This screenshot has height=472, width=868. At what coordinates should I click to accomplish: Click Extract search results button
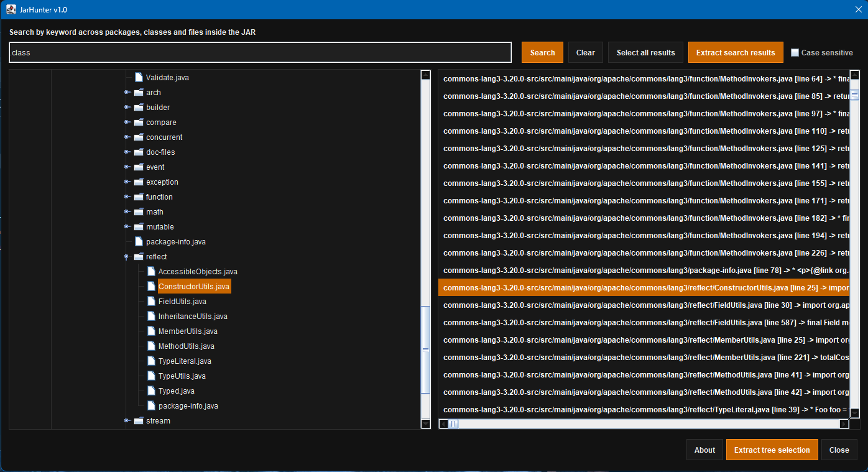(736, 53)
